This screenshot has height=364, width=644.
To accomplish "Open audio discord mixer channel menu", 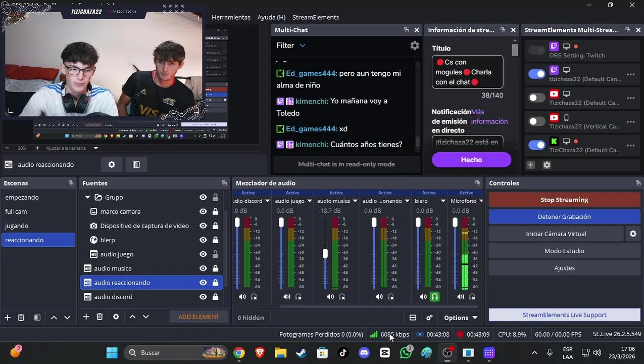I will tap(268, 201).
